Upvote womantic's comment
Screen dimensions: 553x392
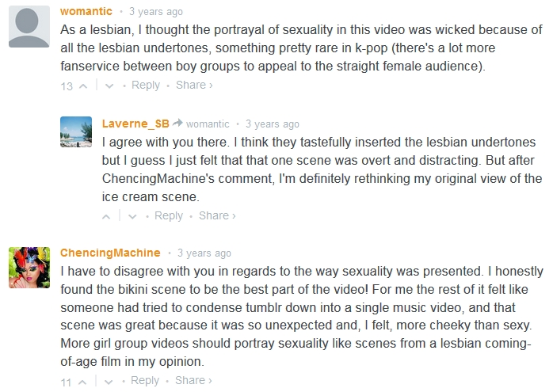(86, 86)
